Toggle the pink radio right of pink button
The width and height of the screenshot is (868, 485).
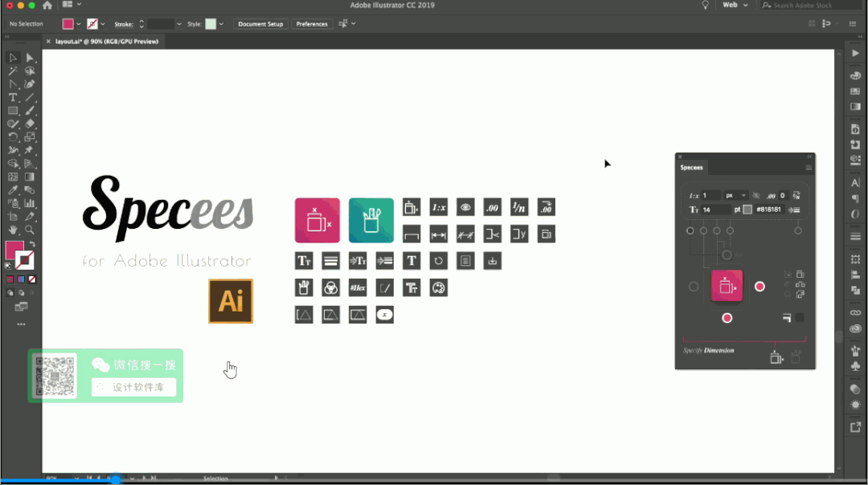(x=760, y=287)
